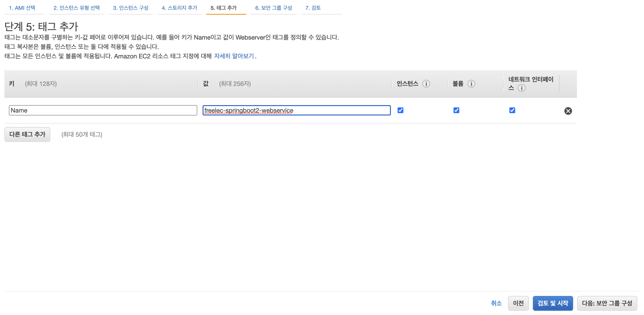Open the 7. 검토 tab

tap(313, 8)
